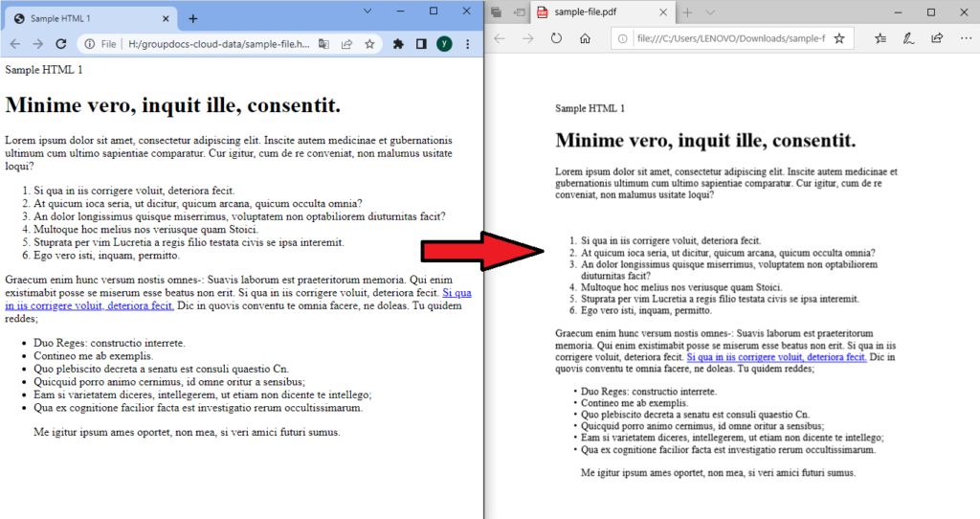Viewport: 980px width, 519px height.
Task: Open the Chrome profile avatar 'y'
Action: click(444, 44)
